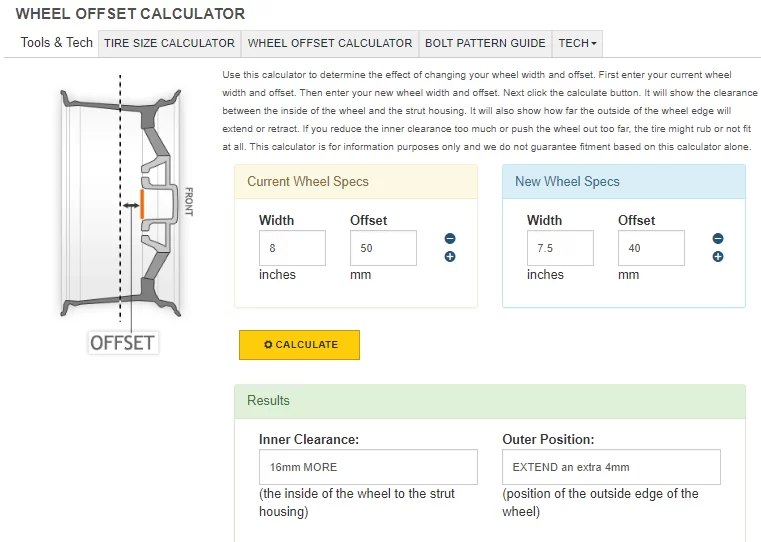Select the Wheel Offset Calculator tab
This screenshot has height=542, width=761.
[x=329, y=43]
